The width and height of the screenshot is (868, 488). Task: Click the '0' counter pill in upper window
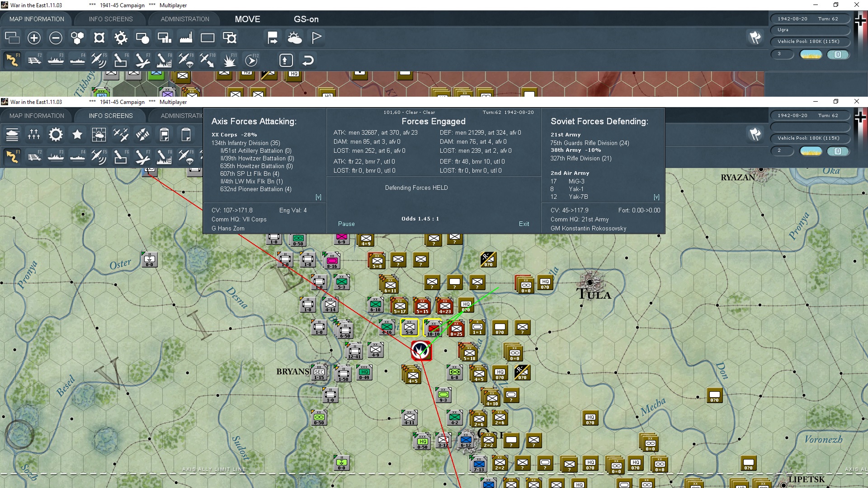[838, 55]
